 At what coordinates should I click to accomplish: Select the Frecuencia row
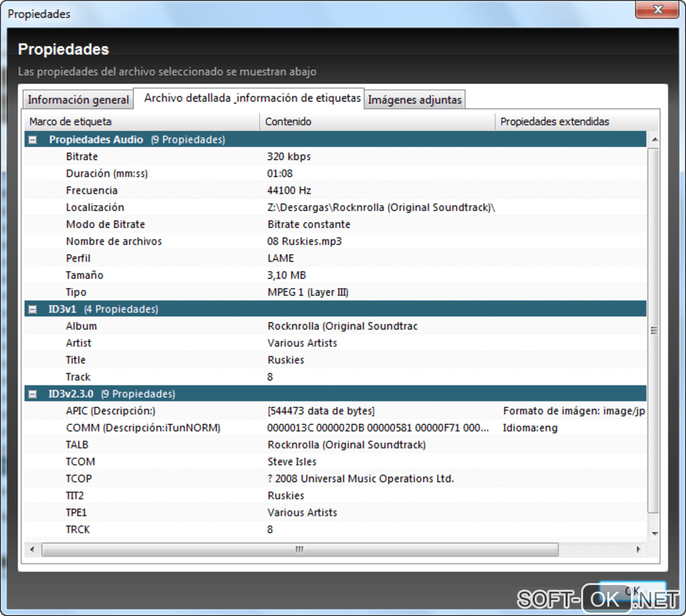335,190
